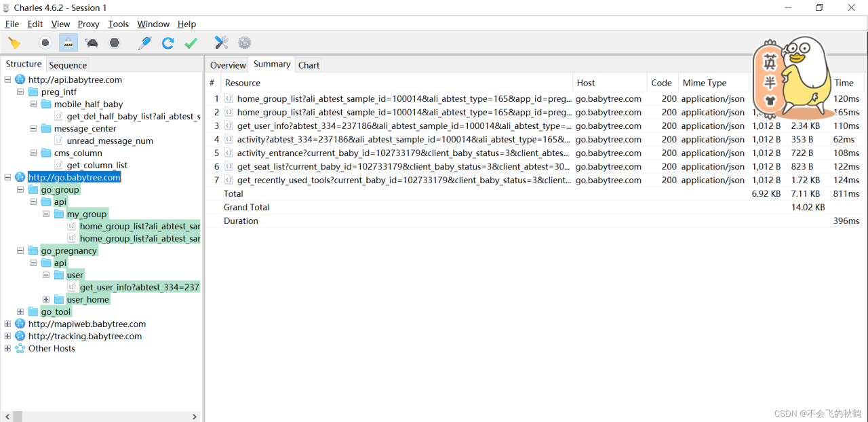Expand the mapiweb.babytree.com host

coord(7,324)
